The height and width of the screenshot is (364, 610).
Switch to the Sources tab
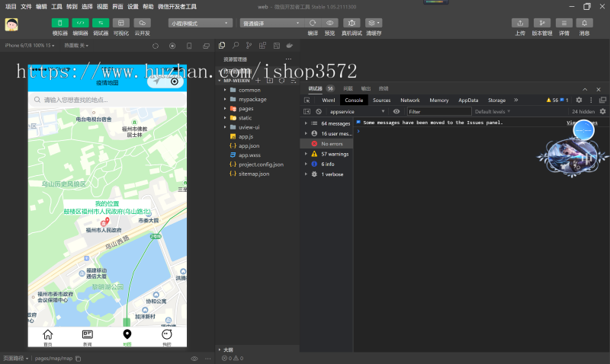click(x=381, y=101)
